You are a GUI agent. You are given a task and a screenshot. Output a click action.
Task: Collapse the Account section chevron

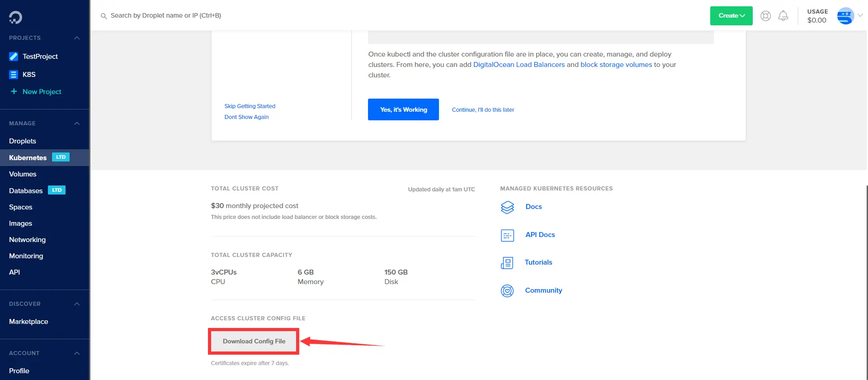point(77,353)
